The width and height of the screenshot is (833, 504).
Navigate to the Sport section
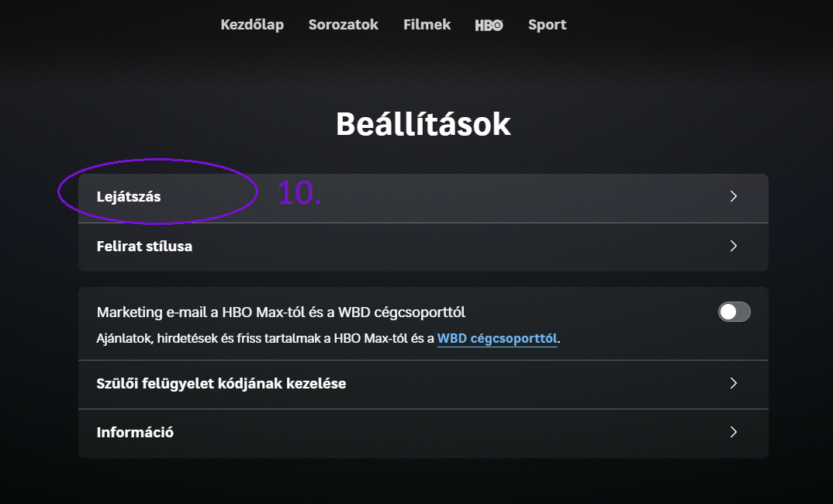[x=547, y=24]
